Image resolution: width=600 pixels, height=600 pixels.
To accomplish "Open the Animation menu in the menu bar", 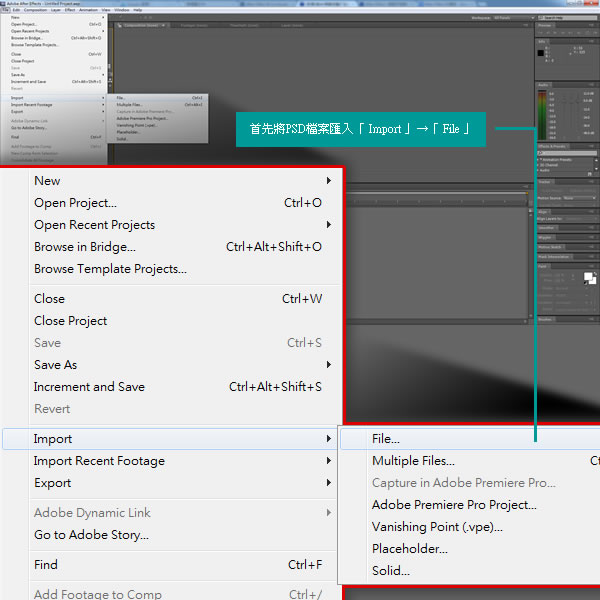I will click(x=88, y=10).
